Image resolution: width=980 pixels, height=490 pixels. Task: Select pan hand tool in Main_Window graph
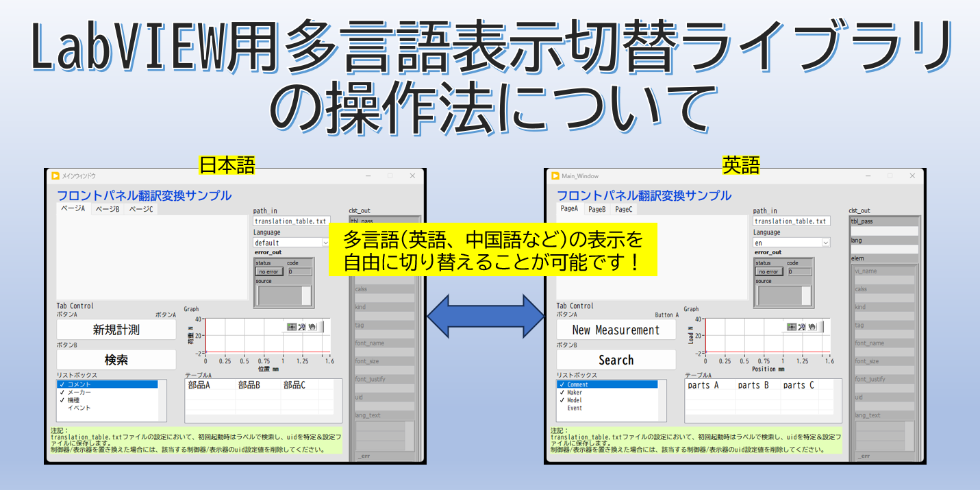coord(812,327)
